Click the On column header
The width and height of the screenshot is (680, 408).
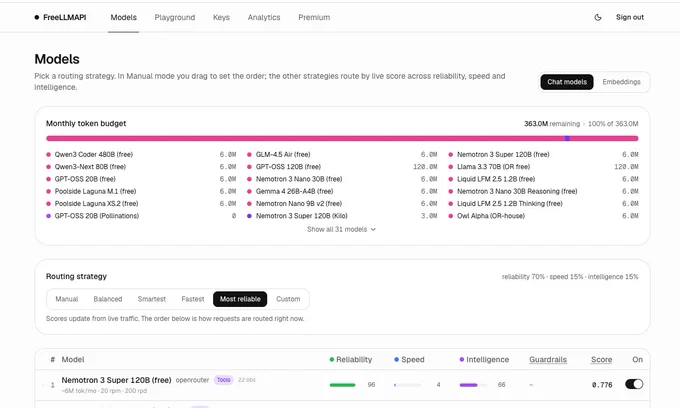tap(637, 359)
